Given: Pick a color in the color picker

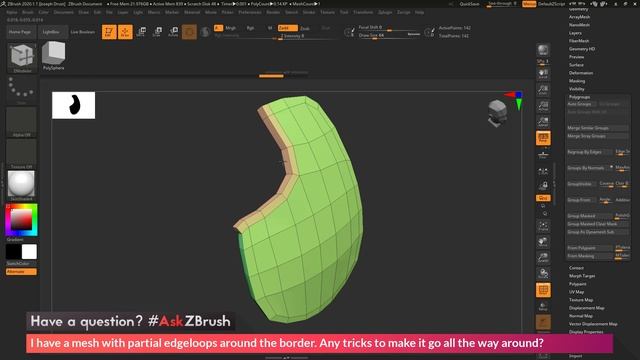Looking at the screenshot, I should [x=21, y=220].
